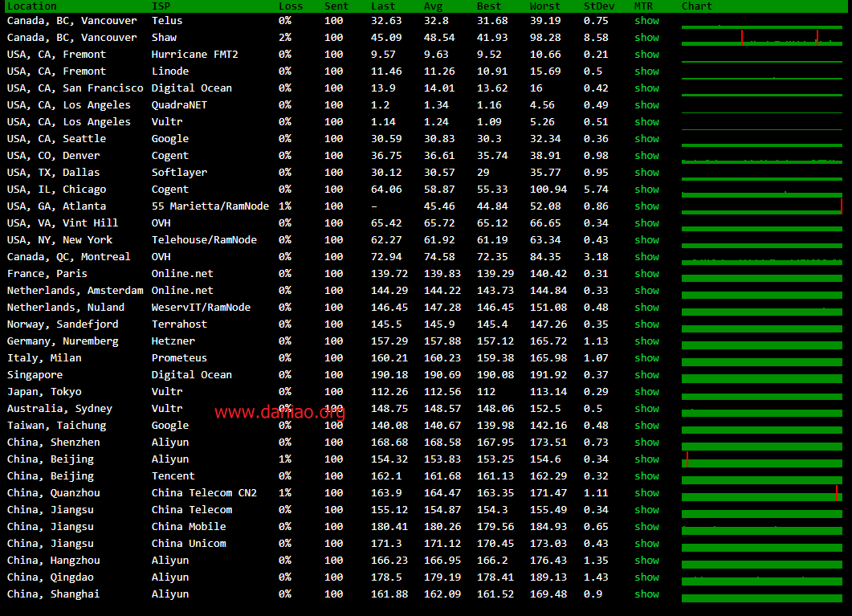This screenshot has height=616, width=852.
Task: Select the Aliyun Beijing latency chart
Action: point(762,459)
